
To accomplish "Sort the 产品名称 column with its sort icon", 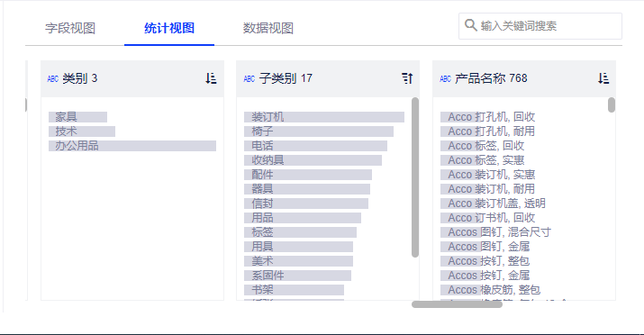I will tap(603, 78).
